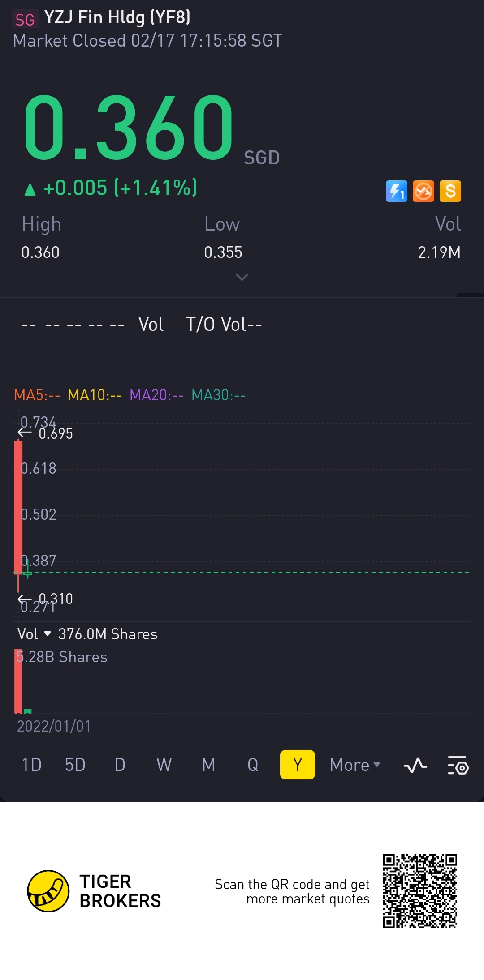
Task: Expand quote details with down chevron
Action: coord(242,277)
